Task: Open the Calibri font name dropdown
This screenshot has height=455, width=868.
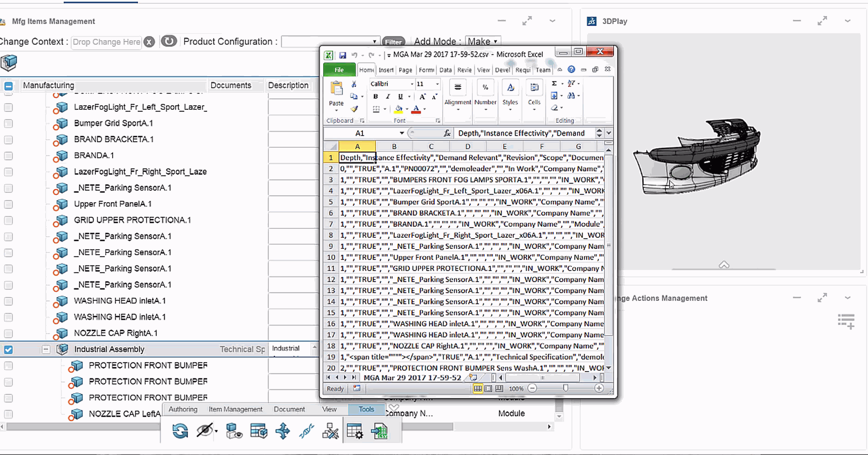Action: pyautogui.click(x=412, y=84)
